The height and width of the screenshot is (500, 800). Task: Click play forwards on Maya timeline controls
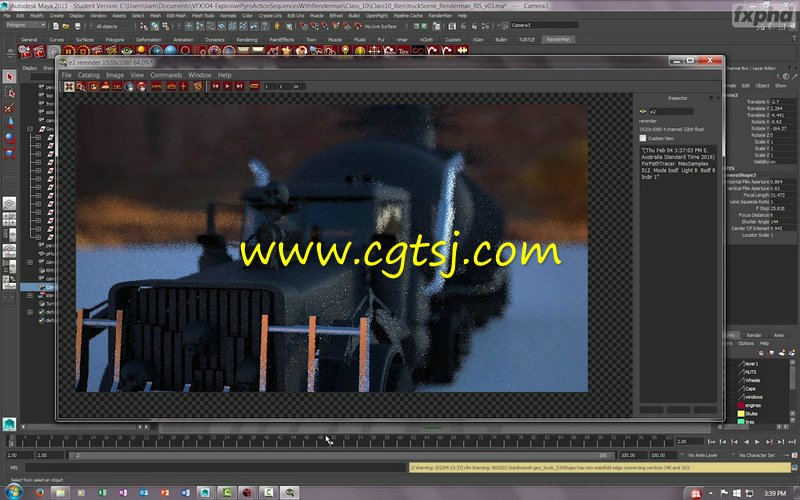point(757,442)
